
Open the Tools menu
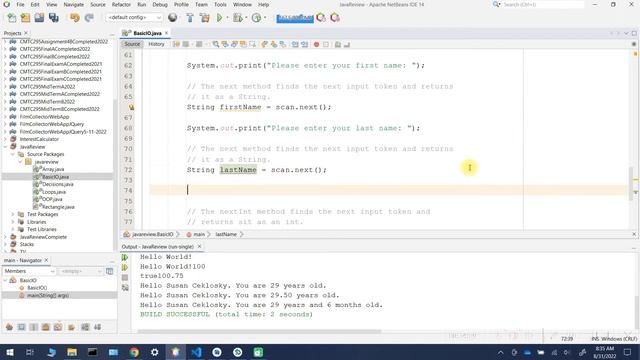[x=220, y=4]
